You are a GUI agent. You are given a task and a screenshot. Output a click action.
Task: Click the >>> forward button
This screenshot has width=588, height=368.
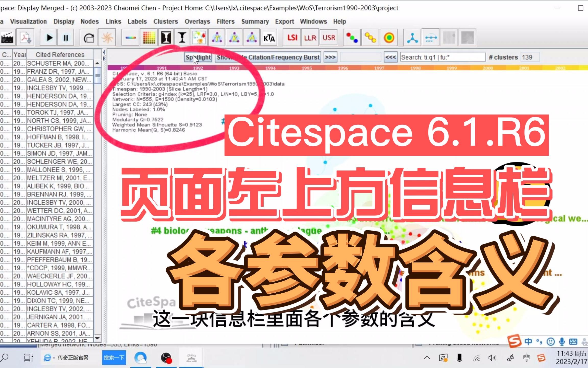coord(330,57)
